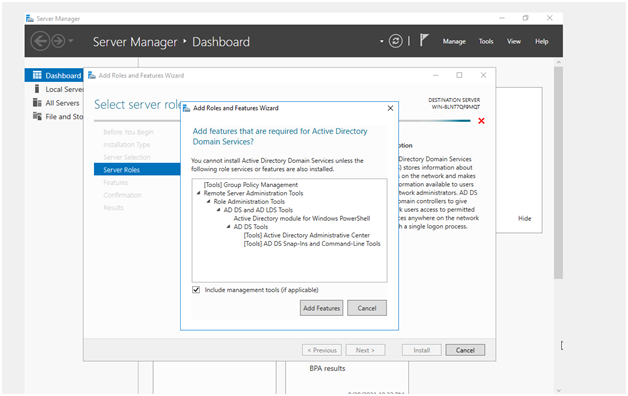Viewport: 628px width, 396px height.
Task: Open the navigation history dropdown arrow
Action: [71, 41]
